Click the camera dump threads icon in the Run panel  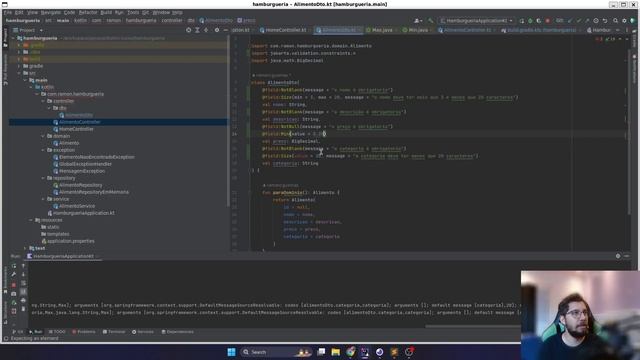tap(14, 293)
